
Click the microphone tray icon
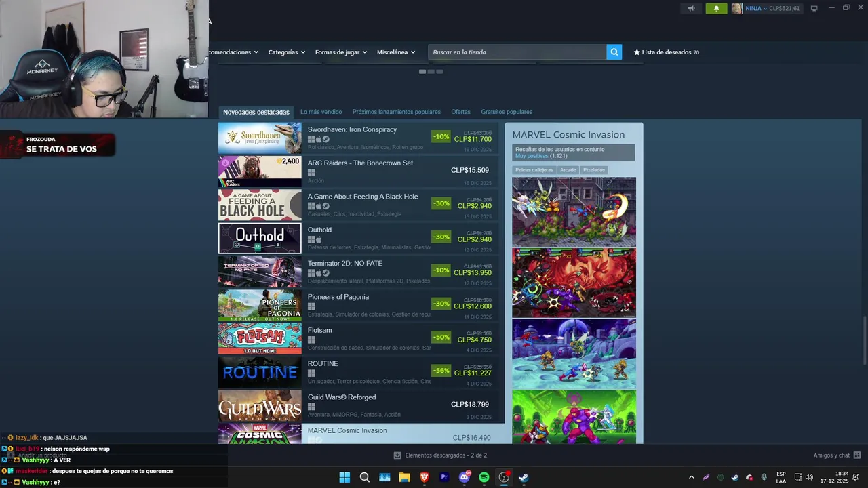[764, 477]
